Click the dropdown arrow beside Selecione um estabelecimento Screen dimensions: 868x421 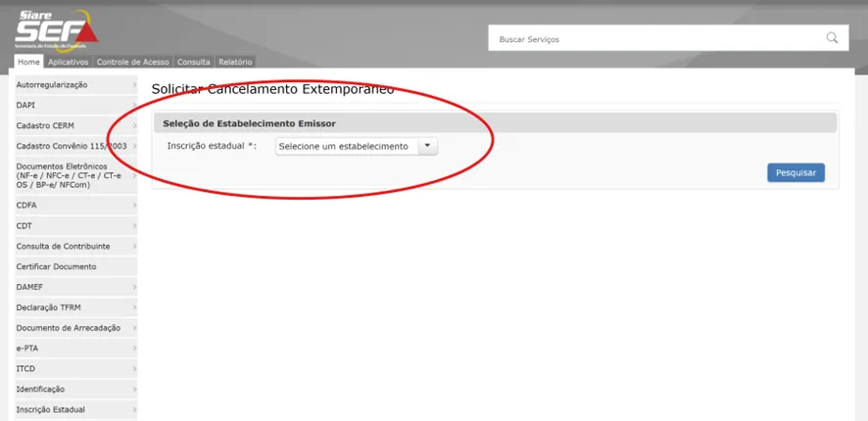pyautogui.click(x=427, y=146)
